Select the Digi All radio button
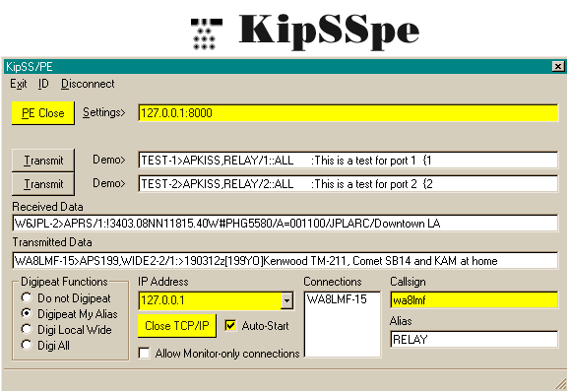 (27, 345)
